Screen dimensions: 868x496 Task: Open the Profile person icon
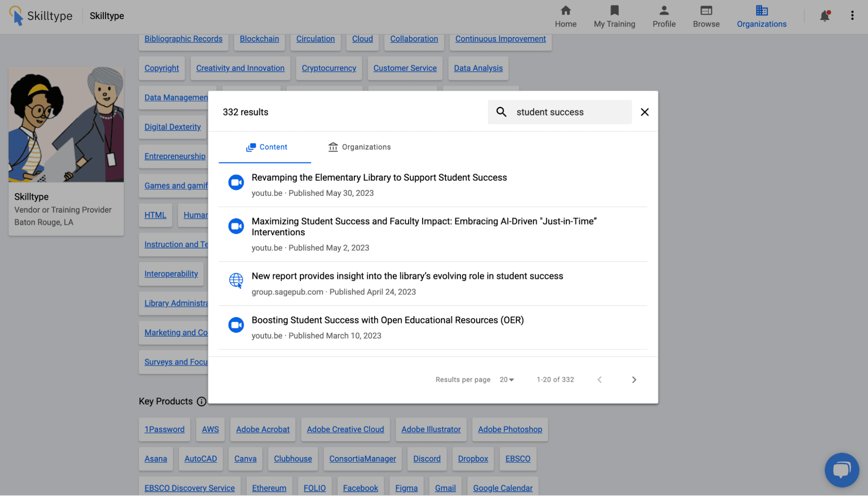663,10
